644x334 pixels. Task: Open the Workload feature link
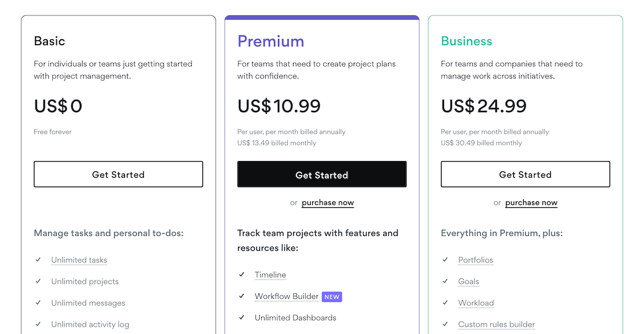pos(475,303)
